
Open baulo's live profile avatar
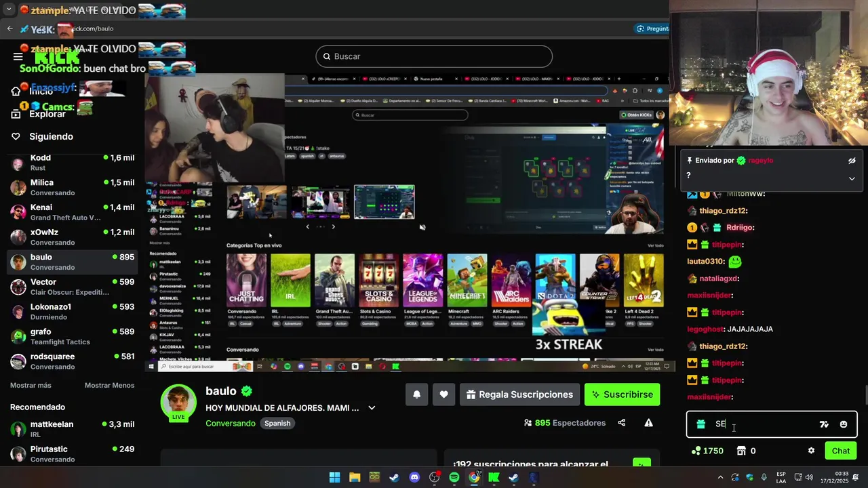(x=178, y=402)
